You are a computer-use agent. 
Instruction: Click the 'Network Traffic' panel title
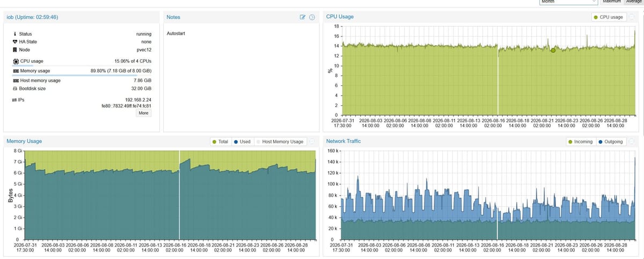point(343,141)
